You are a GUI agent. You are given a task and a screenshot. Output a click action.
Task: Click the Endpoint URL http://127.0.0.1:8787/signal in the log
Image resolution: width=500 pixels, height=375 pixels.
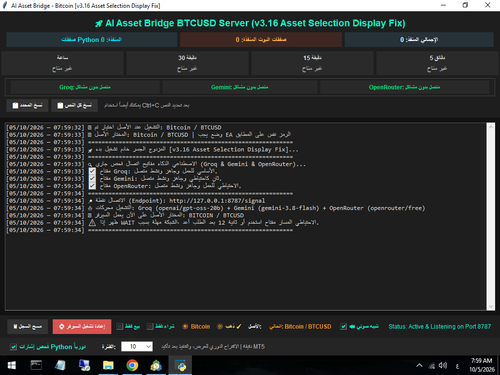pos(217,201)
